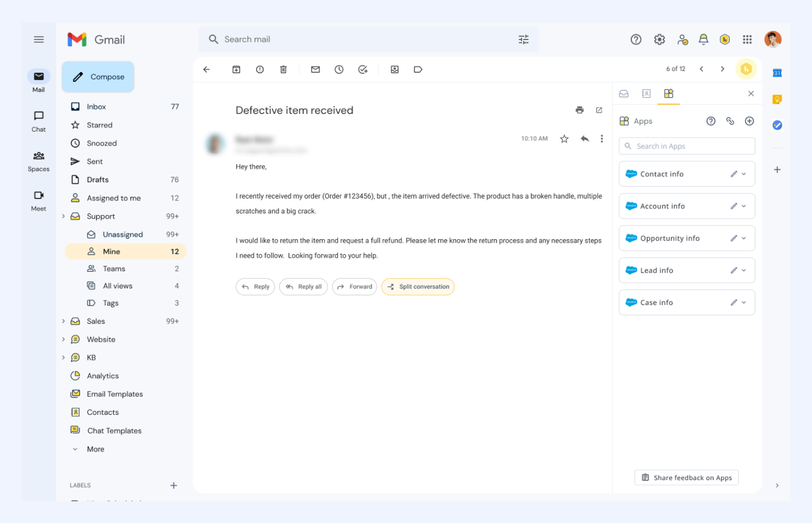This screenshot has height=523, width=812.
Task: Open Gmail settings gear
Action: 659,39
